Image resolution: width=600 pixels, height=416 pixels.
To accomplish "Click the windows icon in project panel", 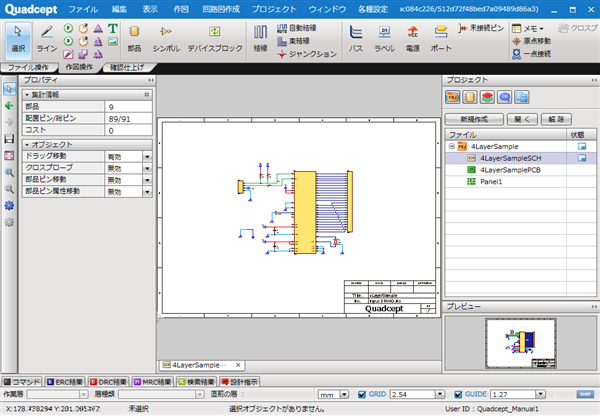I will point(522,97).
